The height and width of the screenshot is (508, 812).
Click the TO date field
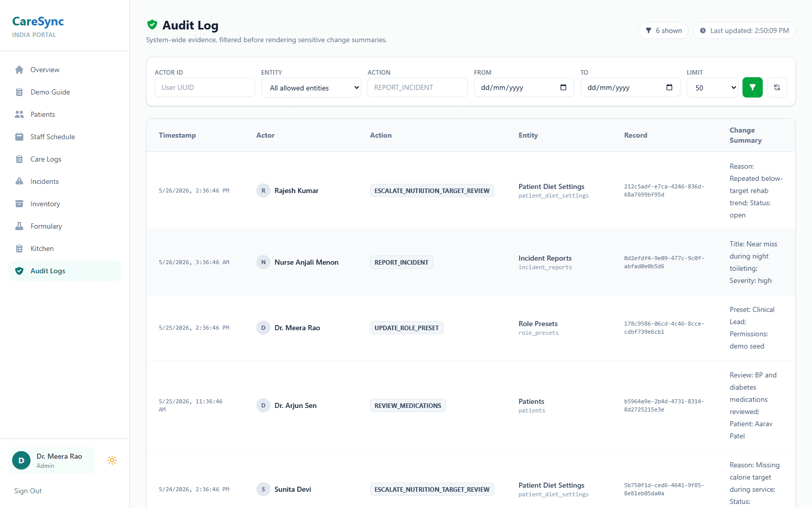(x=630, y=87)
